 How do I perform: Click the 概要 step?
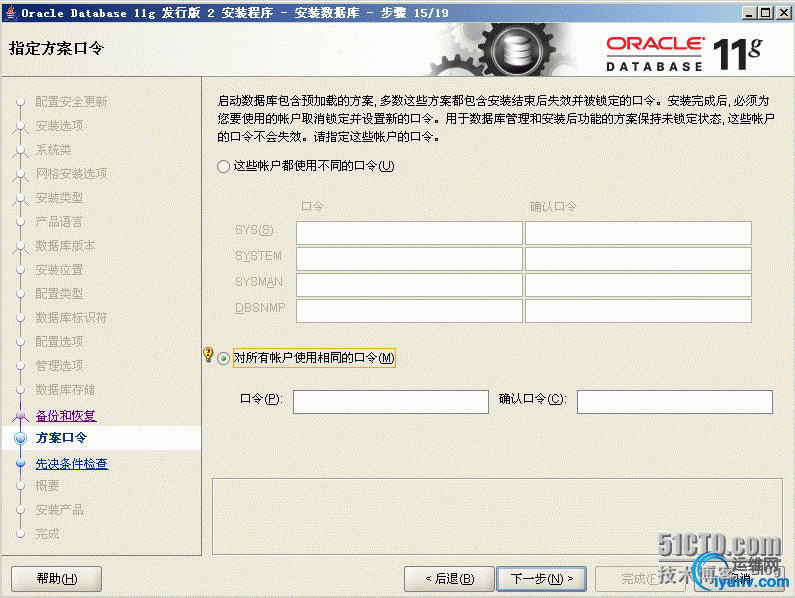coord(47,485)
